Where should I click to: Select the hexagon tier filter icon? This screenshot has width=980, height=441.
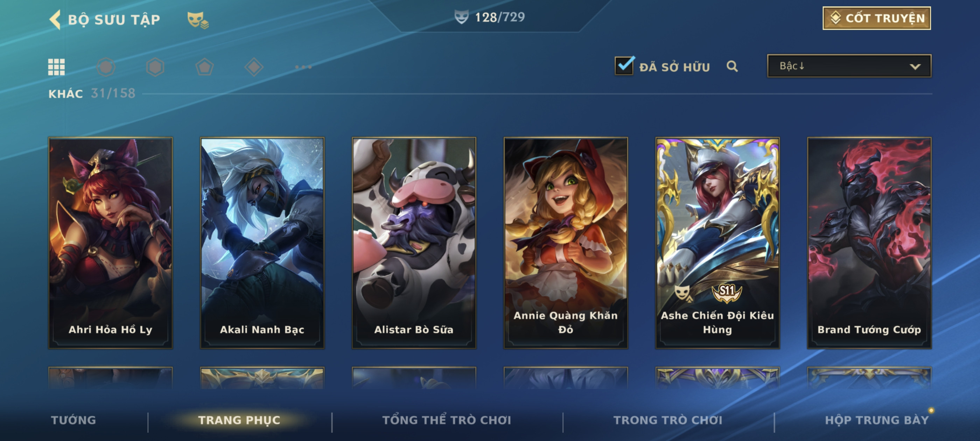(155, 67)
